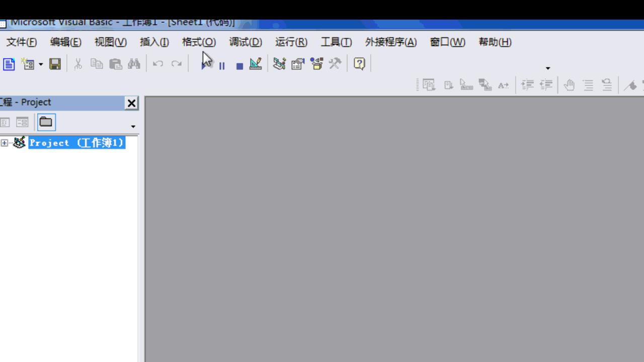
Task: Click the View Code button in Project Explorer
Action: (x=5, y=122)
